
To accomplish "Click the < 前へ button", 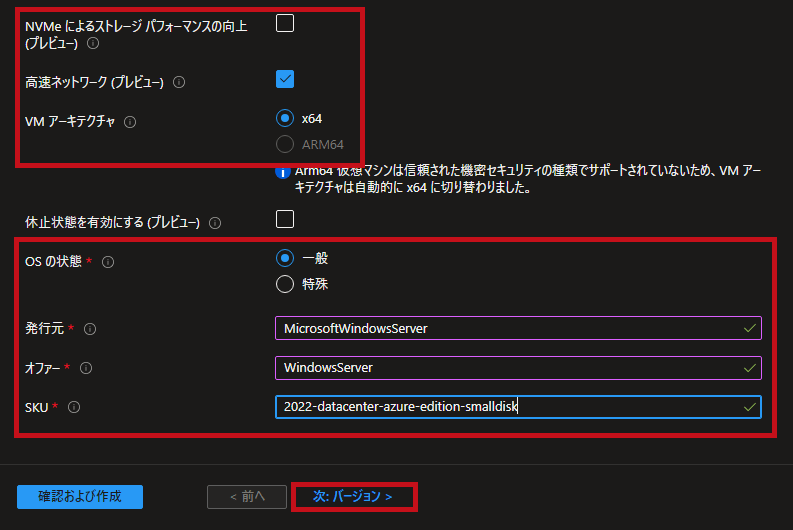I will (247, 497).
